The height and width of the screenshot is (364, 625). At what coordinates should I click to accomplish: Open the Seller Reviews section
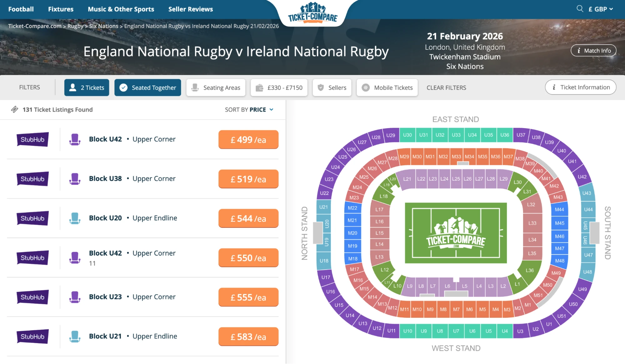pos(190,9)
